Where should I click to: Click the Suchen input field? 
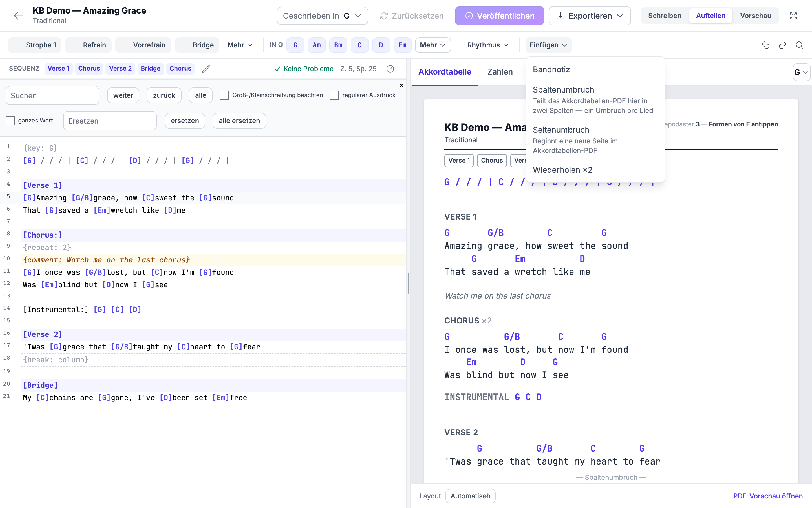(x=52, y=95)
